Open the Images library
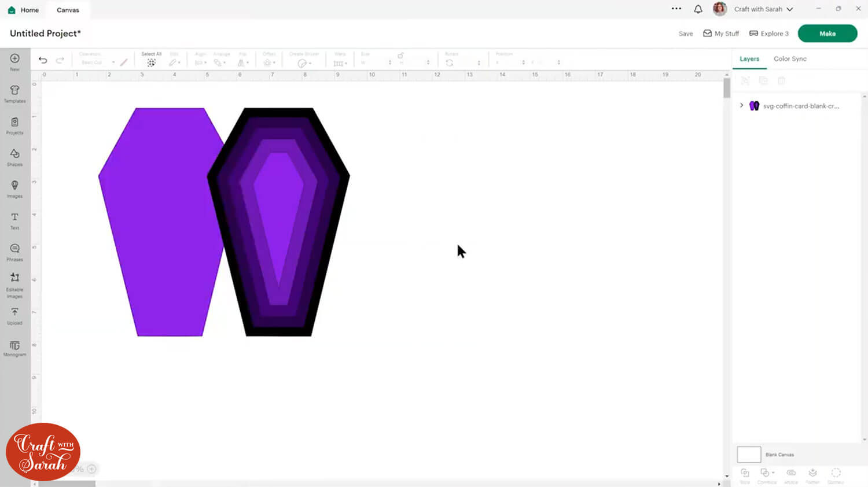 (14, 189)
